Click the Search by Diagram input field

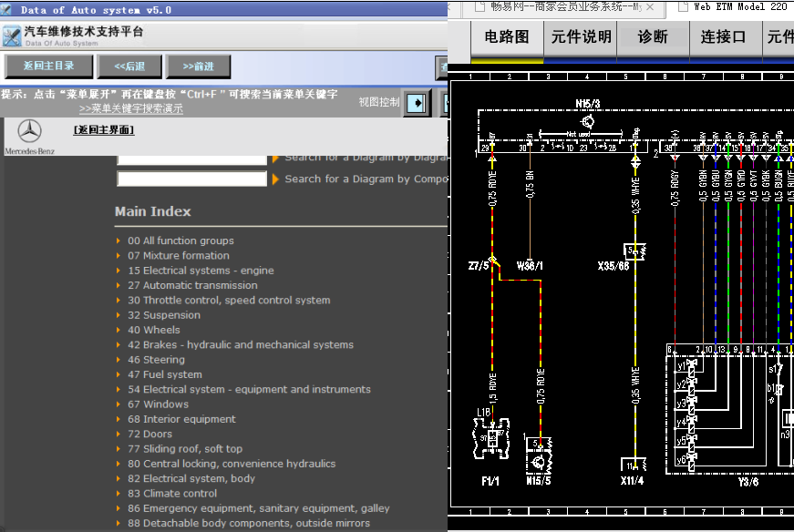(191, 160)
